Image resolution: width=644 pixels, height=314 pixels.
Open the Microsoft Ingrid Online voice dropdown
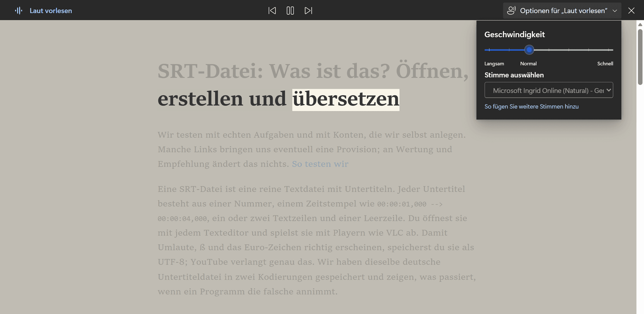549,90
